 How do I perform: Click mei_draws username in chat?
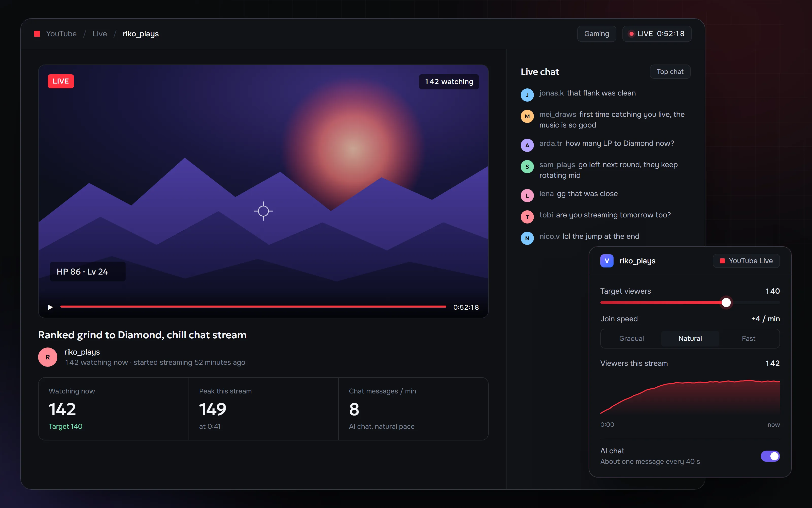point(558,114)
